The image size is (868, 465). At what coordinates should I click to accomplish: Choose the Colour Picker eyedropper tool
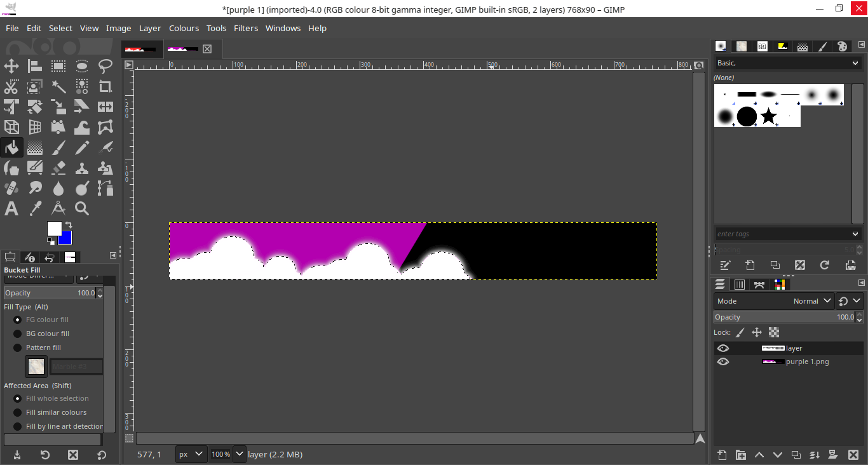point(35,208)
